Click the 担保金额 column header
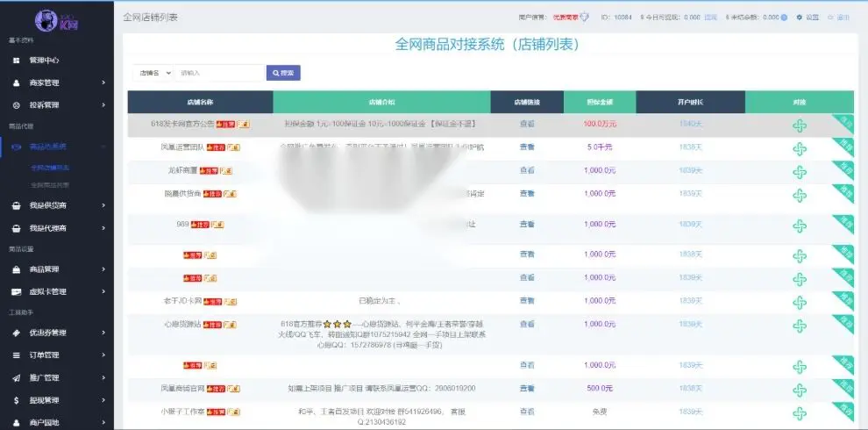This screenshot has width=868, height=430. click(x=600, y=102)
